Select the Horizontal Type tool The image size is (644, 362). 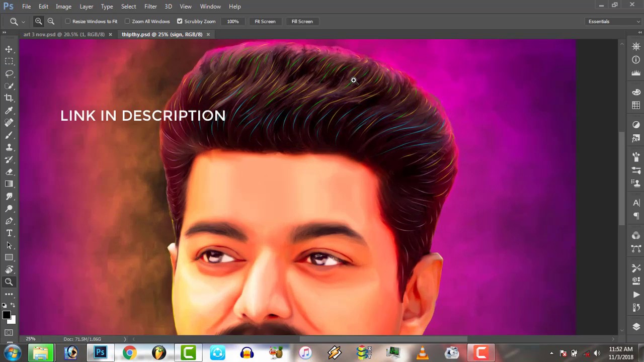click(9, 233)
